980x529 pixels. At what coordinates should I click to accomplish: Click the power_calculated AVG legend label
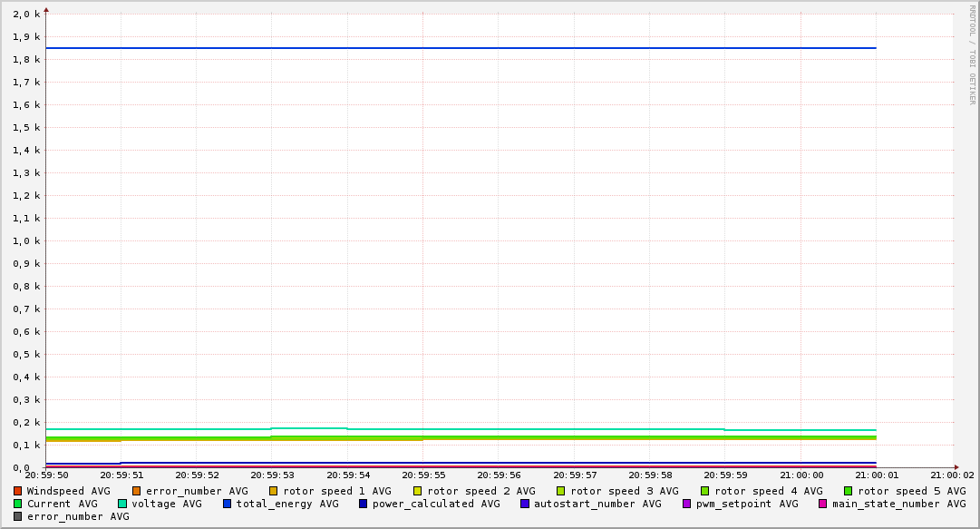click(x=436, y=504)
